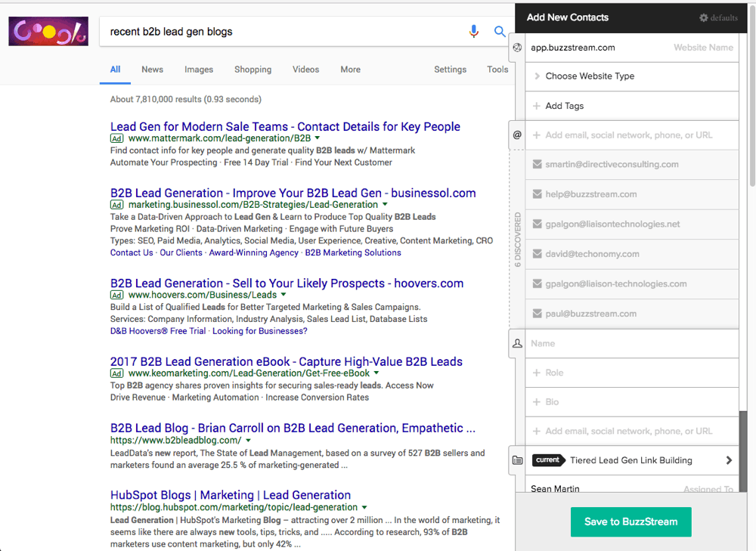The image size is (756, 551).
Task: Click Looking for Businesses? sitelink
Action: coord(260,331)
